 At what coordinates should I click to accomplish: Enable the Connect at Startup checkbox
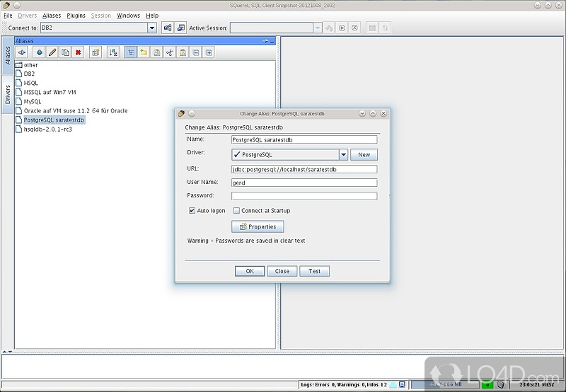(x=236, y=210)
